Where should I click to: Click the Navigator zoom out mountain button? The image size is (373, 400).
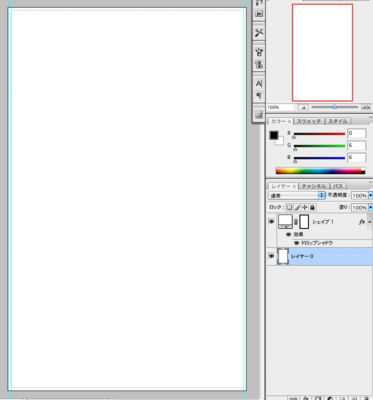(303, 107)
